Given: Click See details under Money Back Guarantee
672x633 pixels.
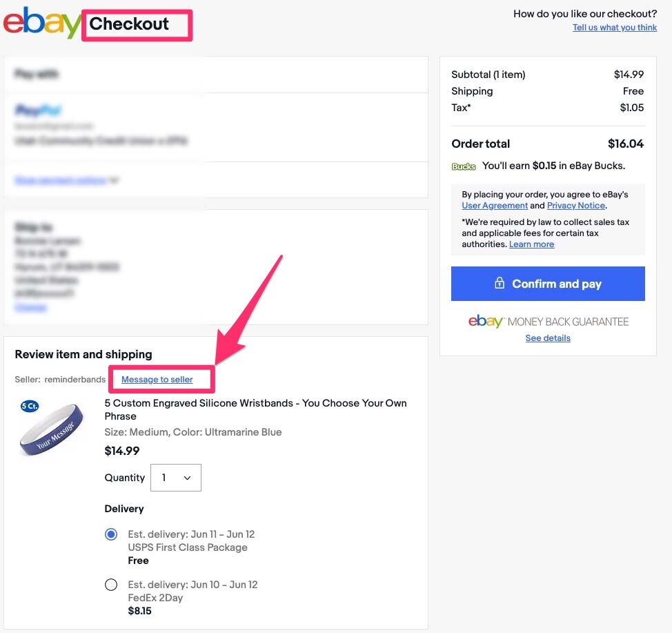Looking at the screenshot, I should [548, 338].
